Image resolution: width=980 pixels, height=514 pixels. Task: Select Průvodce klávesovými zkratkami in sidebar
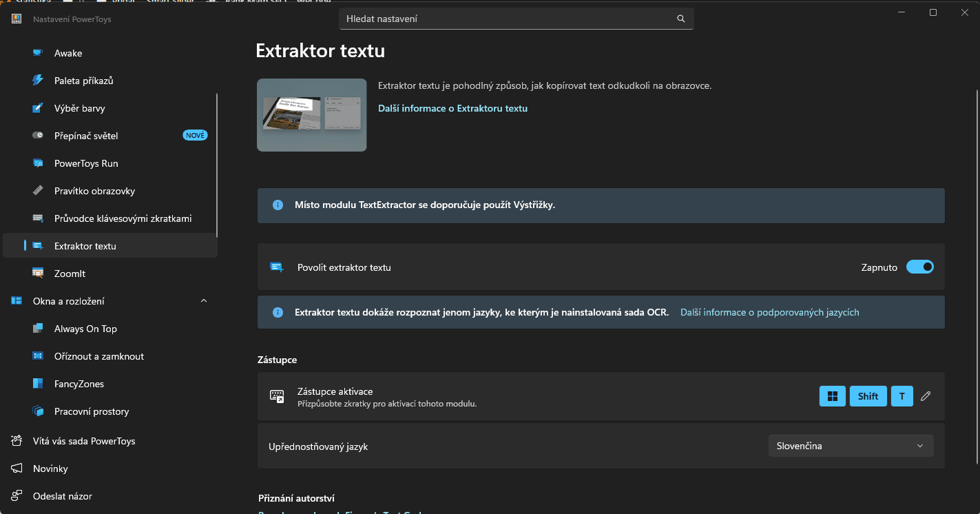click(123, 218)
